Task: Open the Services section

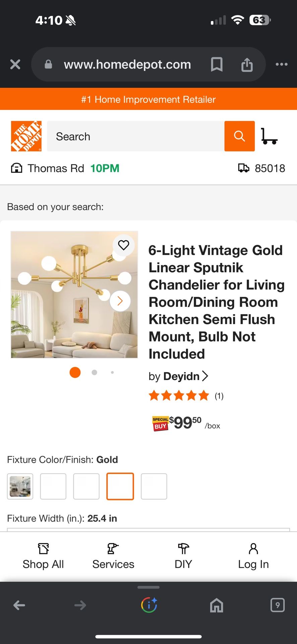Action: click(x=113, y=555)
